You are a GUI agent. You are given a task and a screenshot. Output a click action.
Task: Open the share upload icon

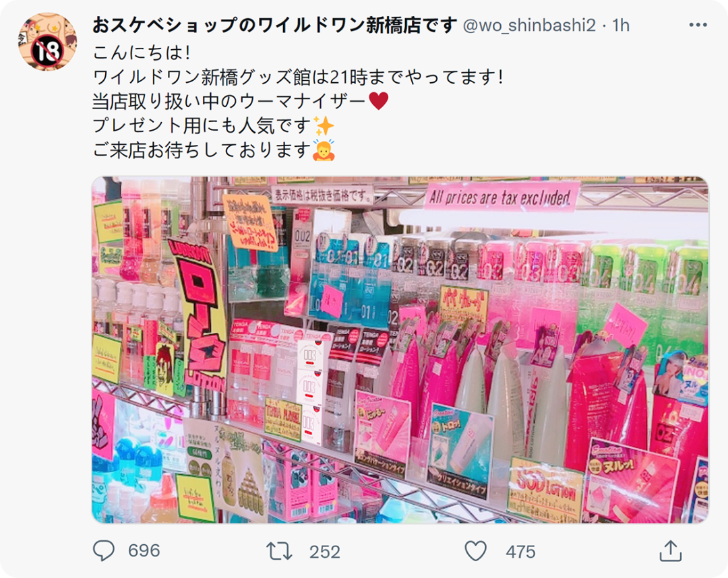point(671,550)
